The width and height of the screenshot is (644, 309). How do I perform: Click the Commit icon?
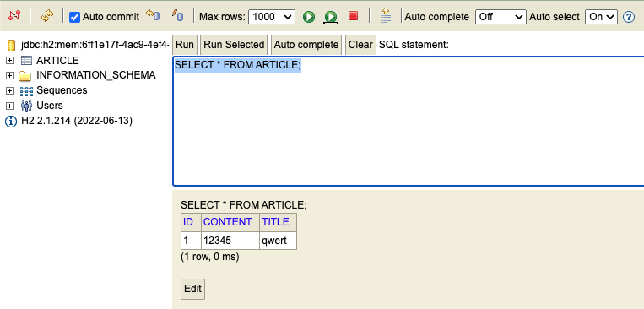(177, 16)
